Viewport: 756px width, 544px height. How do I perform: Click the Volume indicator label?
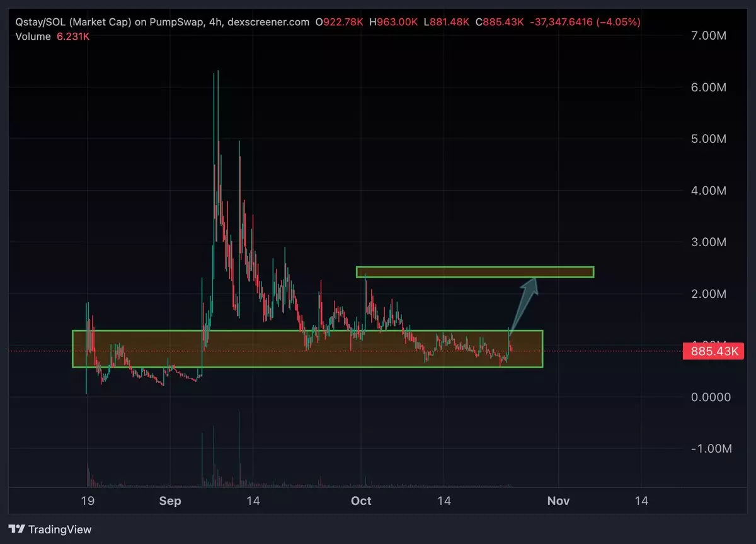[33, 37]
